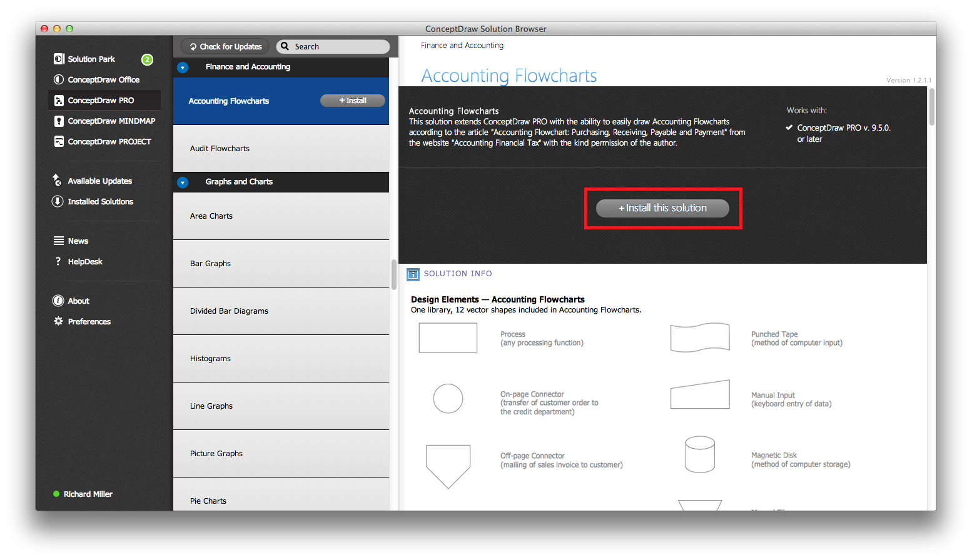Select the Magnetic Disk cylinder shape
The image size is (972, 560).
click(700, 454)
